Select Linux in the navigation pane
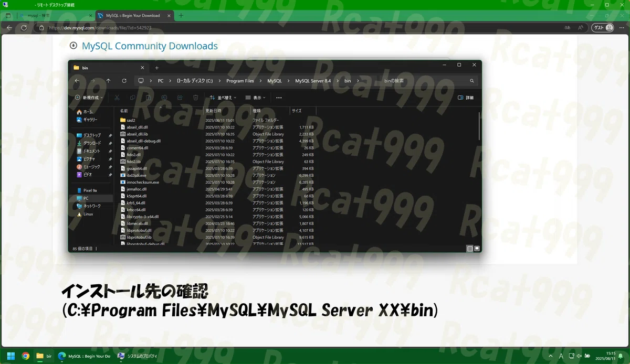This screenshot has height=364, width=630. (88, 214)
